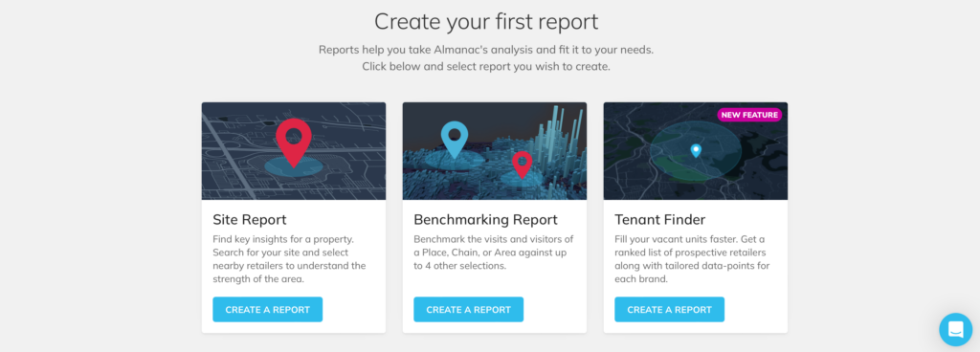Select the Site Report card title
980x352 pixels.
(250, 220)
